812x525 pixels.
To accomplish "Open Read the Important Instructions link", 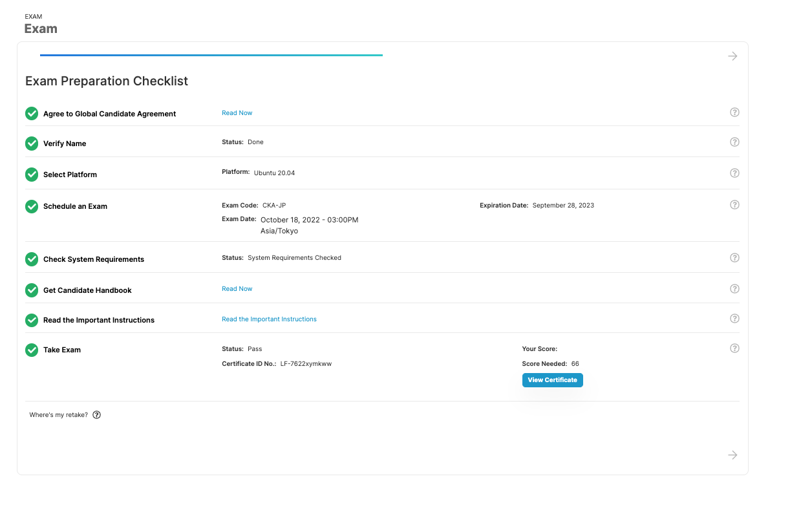I will pyautogui.click(x=269, y=319).
